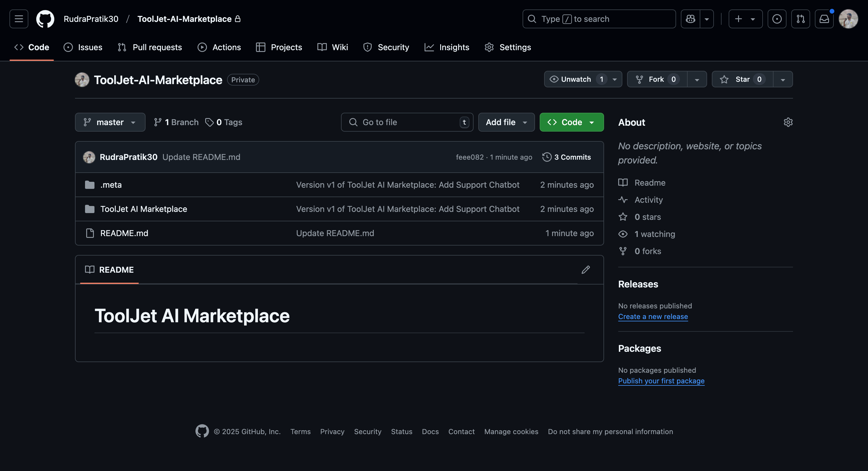The image size is (868, 471).
Task: Click the About section gear icon
Action: click(x=788, y=122)
